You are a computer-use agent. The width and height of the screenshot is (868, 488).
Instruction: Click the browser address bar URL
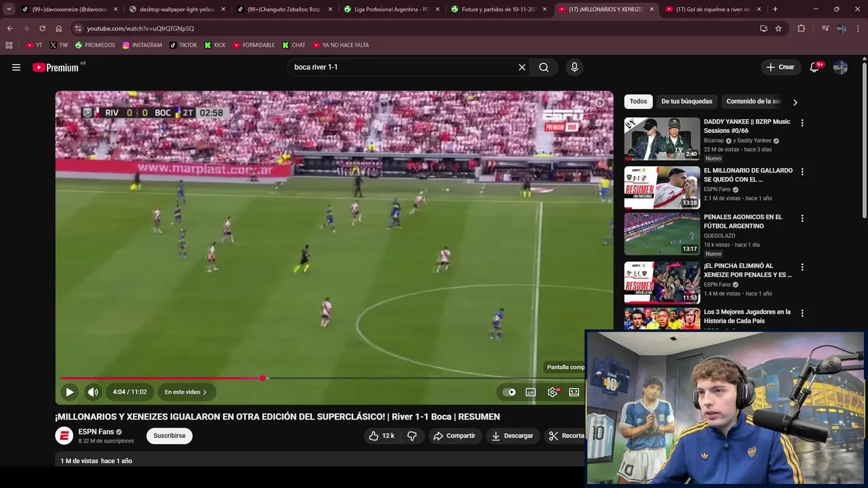pyautogui.click(x=140, y=28)
